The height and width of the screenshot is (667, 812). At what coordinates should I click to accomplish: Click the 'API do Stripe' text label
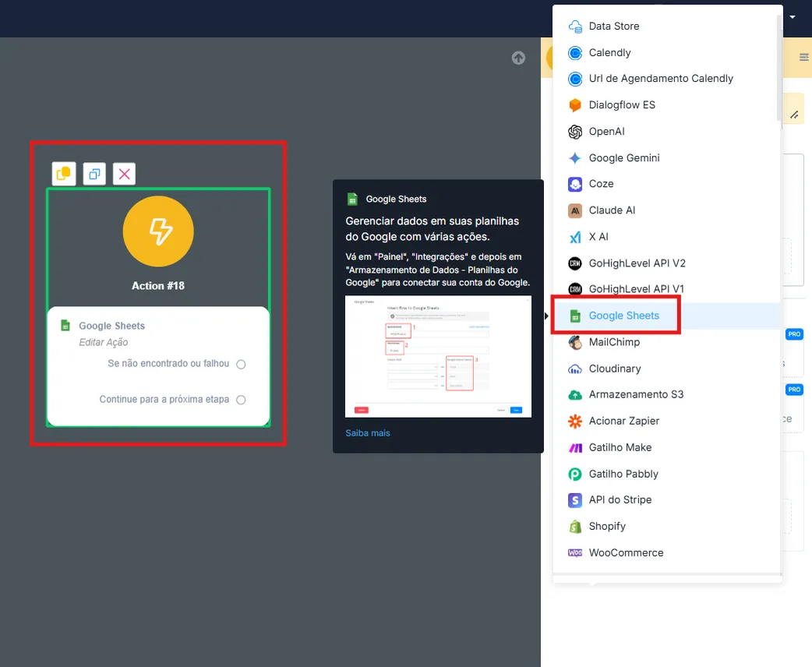pyautogui.click(x=620, y=499)
